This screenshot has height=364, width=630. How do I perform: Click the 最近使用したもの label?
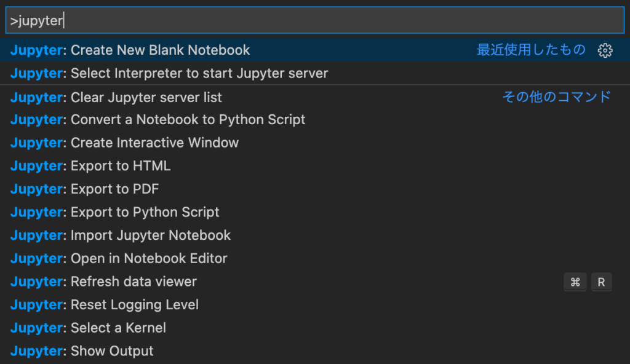tap(531, 50)
